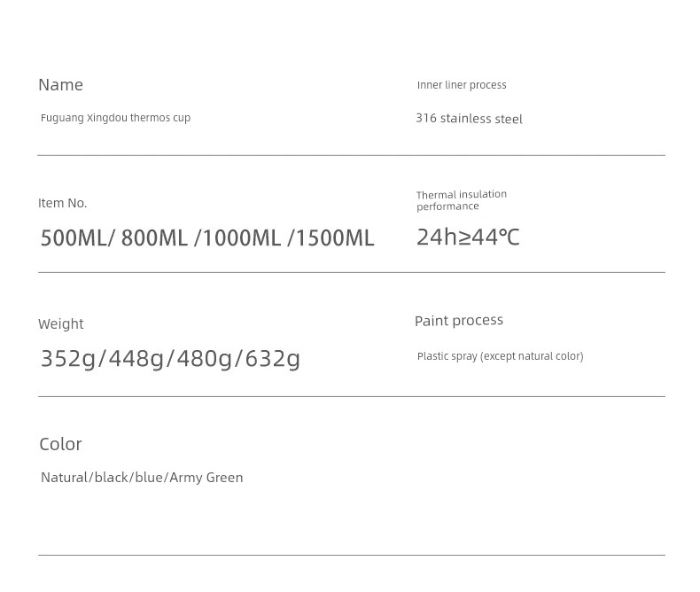Click the 352g/448g/480g/632g weight text
This screenshot has height=592, width=700.
(x=170, y=358)
